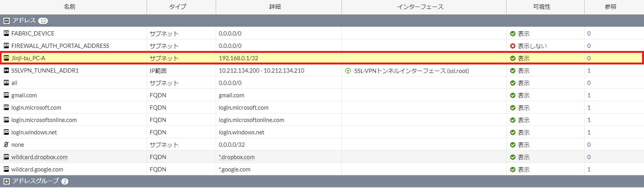Screen dimensions: 644x188
Task: Click the Jinji-bu_PC-A subnet icon
Action: [x=6, y=58]
